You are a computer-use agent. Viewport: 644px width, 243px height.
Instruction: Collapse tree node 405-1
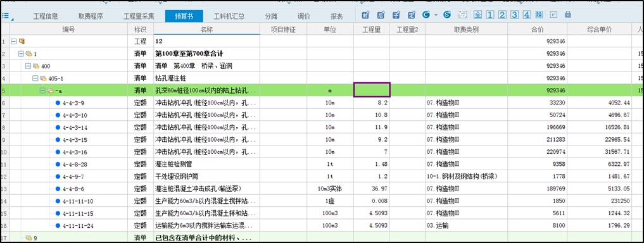point(35,78)
